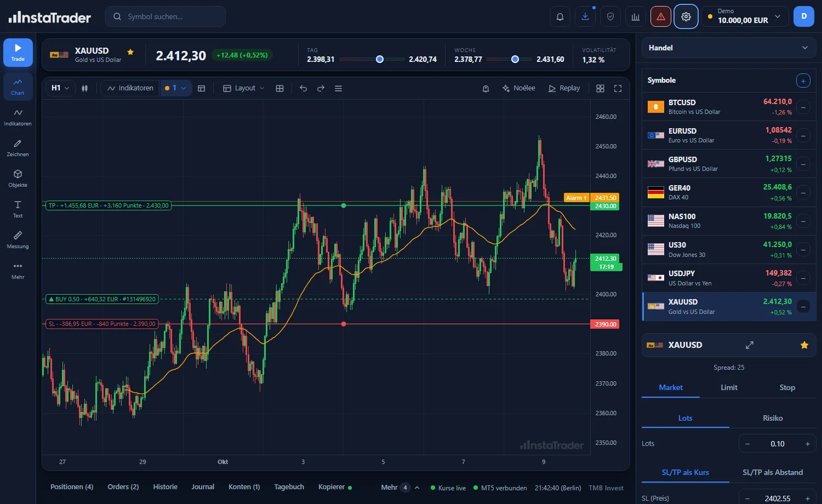Open the Positionen (4) tab
Image resolution: width=822 pixels, height=504 pixels.
tap(72, 487)
